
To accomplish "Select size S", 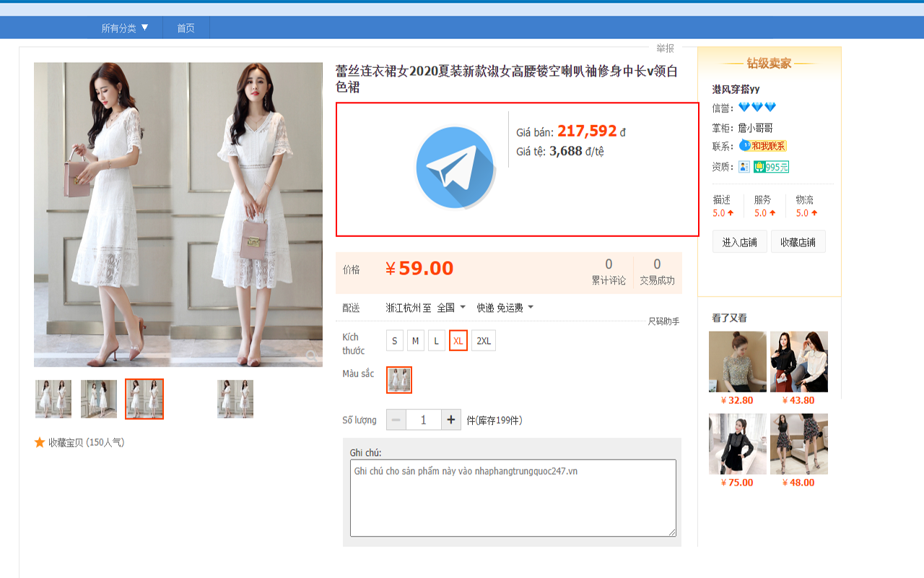I will click(x=395, y=341).
